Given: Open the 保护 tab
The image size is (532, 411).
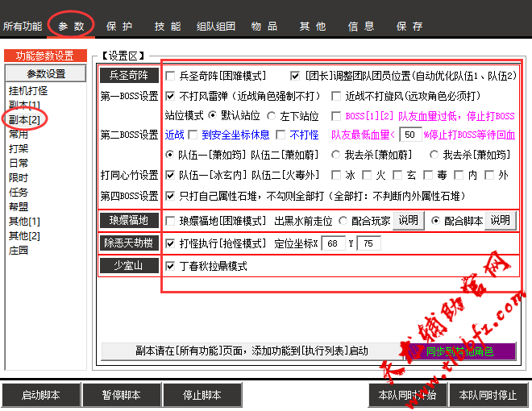Looking at the screenshot, I should pos(119,26).
